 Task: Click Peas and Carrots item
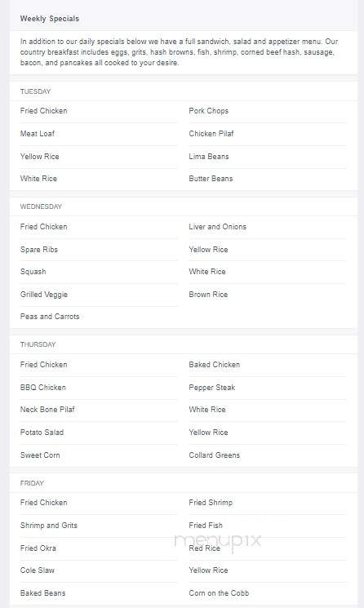50,317
